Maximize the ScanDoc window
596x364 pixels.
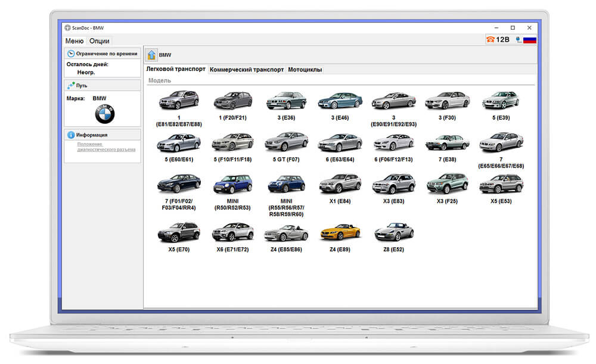[513, 28]
